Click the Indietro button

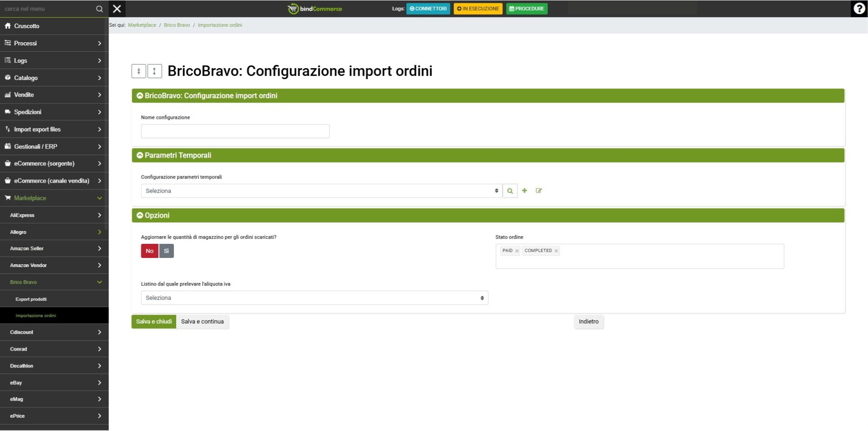point(588,322)
